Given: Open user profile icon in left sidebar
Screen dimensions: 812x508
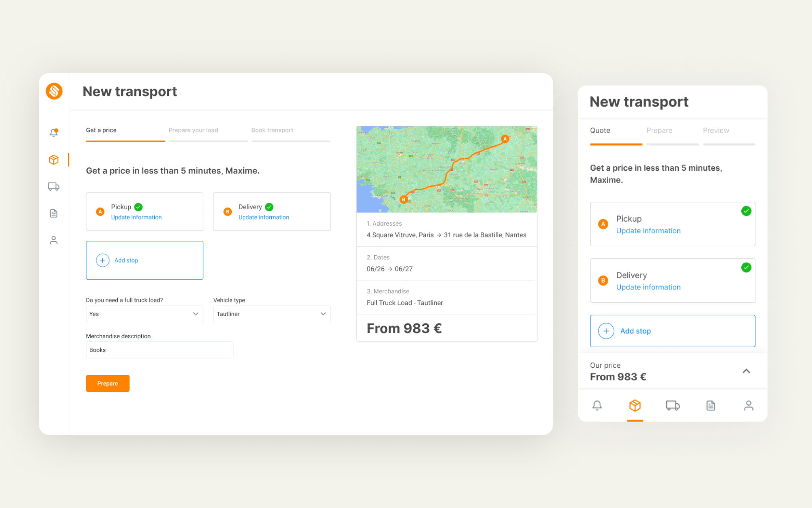Looking at the screenshot, I should tap(54, 240).
